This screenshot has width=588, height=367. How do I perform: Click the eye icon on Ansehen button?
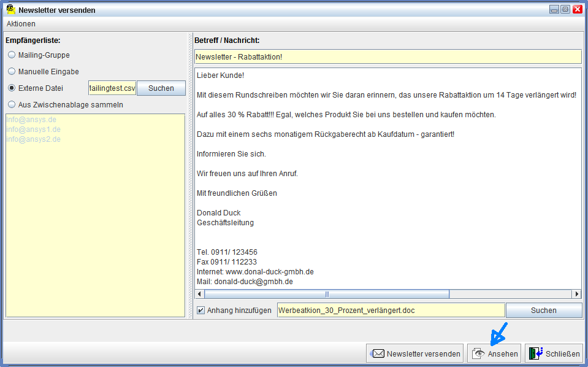479,353
